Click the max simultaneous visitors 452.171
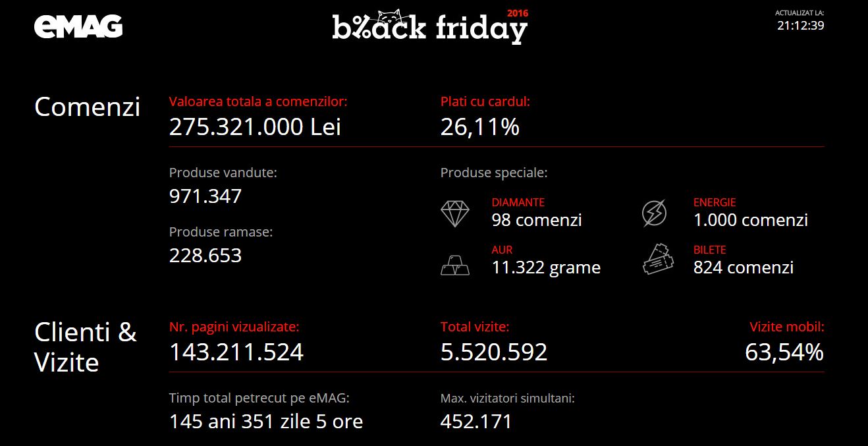The width and height of the screenshot is (868, 446). [475, 421]
